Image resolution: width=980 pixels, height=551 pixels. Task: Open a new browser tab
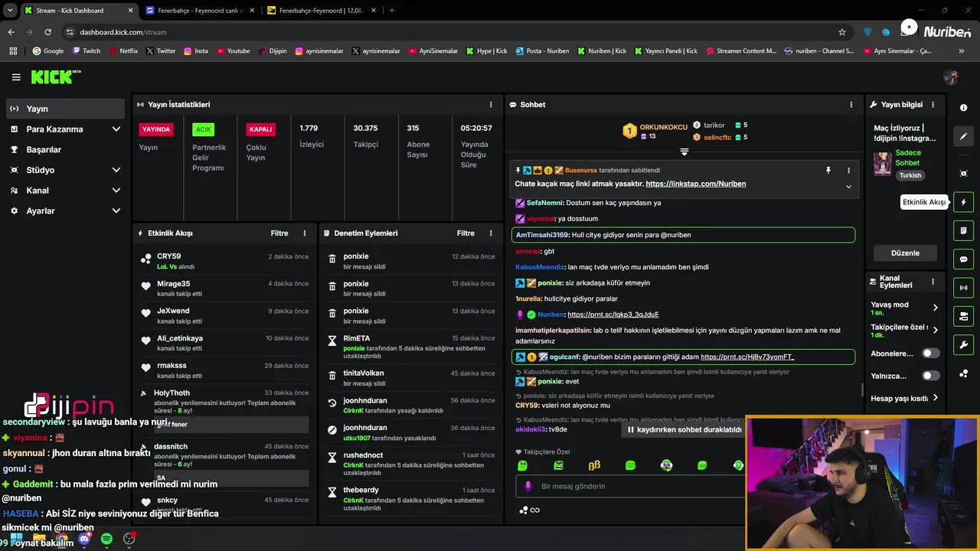392,11
